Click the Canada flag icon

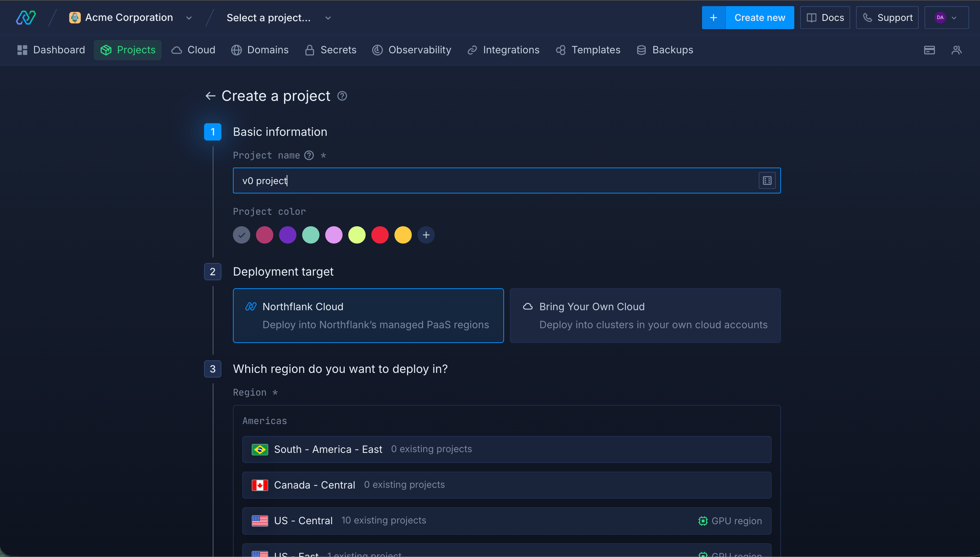(x=260, y=485)
